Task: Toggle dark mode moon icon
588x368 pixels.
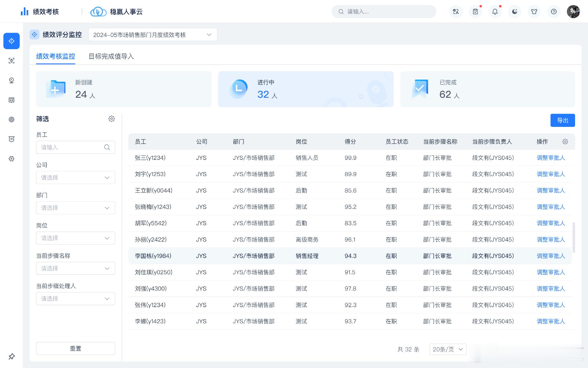Action: point(514,11)
